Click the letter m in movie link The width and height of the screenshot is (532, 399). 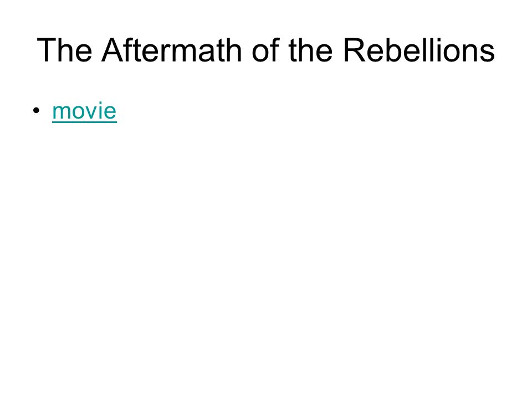(x=61, y=111)
